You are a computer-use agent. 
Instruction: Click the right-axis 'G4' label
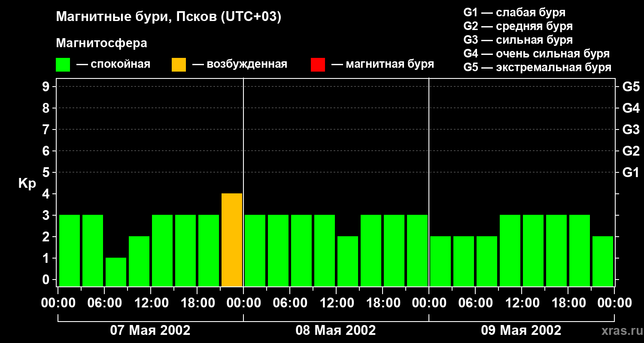pos(631,108)
